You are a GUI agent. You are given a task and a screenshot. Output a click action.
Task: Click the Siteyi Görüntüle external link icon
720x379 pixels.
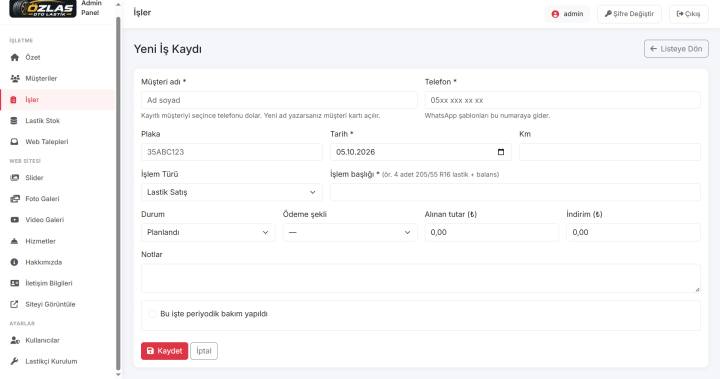(14, 304)
